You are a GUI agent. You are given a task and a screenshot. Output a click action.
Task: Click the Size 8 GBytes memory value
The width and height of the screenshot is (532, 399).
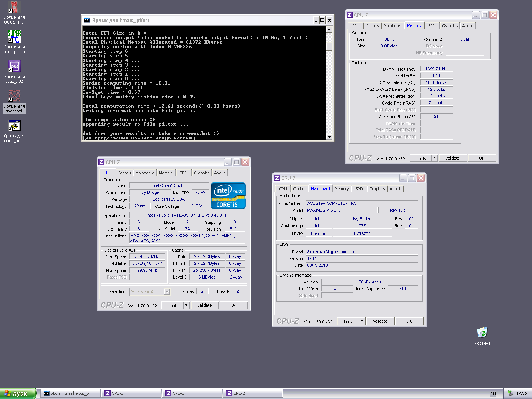coord(389,46)
